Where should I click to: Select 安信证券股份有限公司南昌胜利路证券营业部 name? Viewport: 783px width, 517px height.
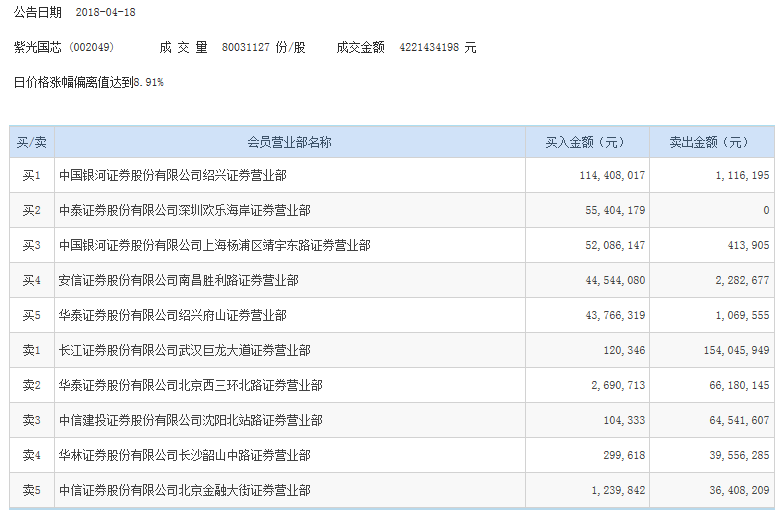coord(179,280)
